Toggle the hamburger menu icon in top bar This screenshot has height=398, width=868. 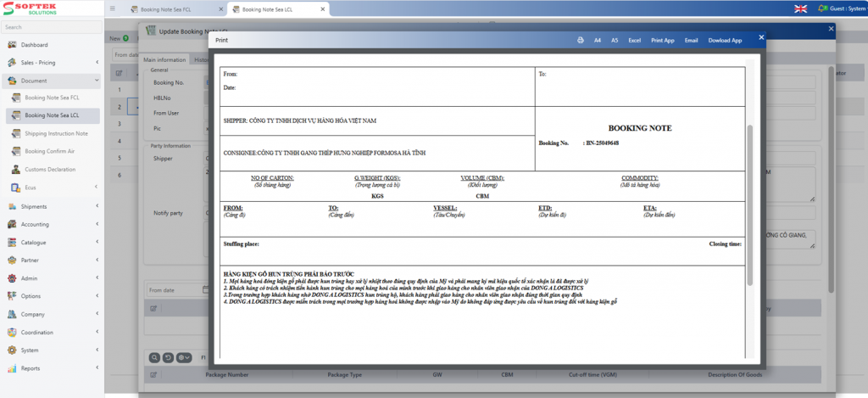(113, 8)
